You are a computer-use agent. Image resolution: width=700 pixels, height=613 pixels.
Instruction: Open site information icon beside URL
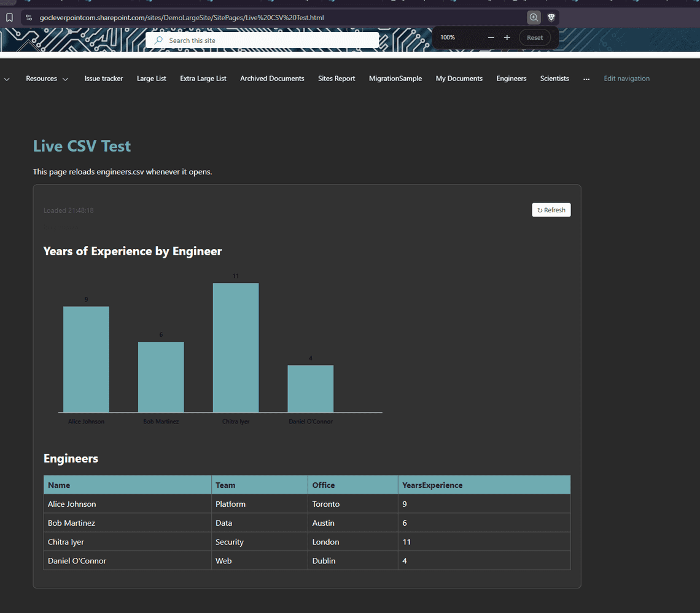[x=29, y=17]
